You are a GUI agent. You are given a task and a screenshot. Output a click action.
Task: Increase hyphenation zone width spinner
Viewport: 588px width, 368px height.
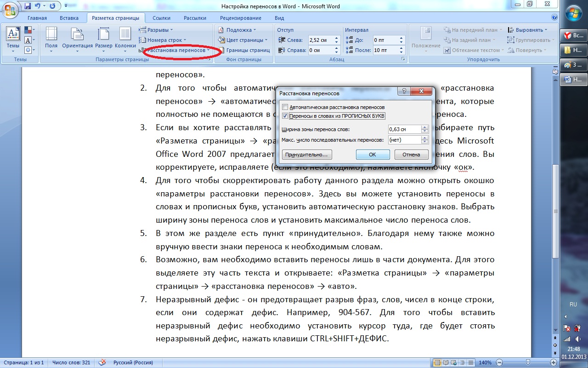[x=424, y=127]
